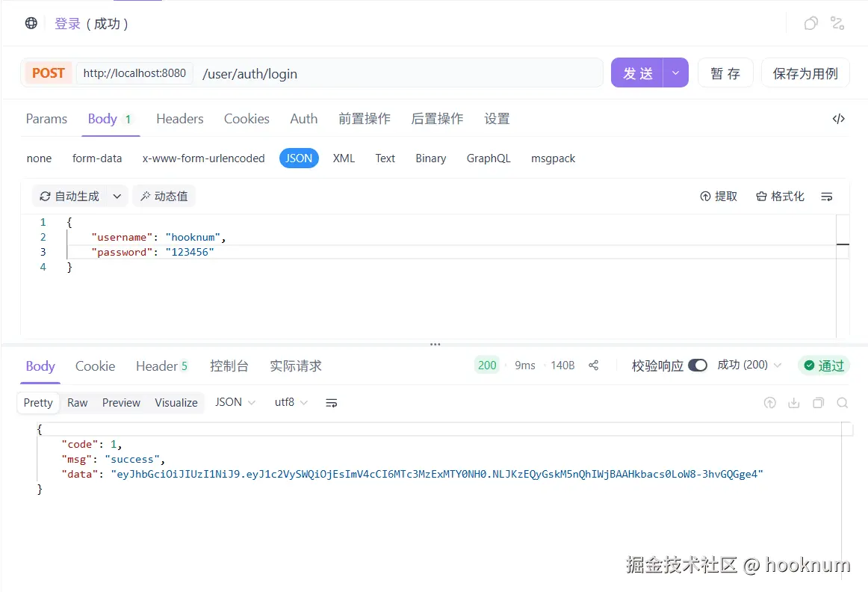Toggle the 校验响应 switch
The width and height of the screenshot is (868, 592).
coord(697,366)
